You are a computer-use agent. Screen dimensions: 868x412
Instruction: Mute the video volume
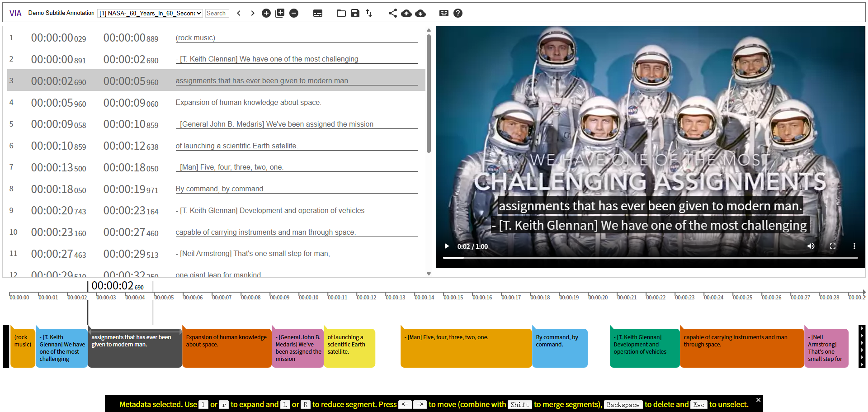point(811,246)
